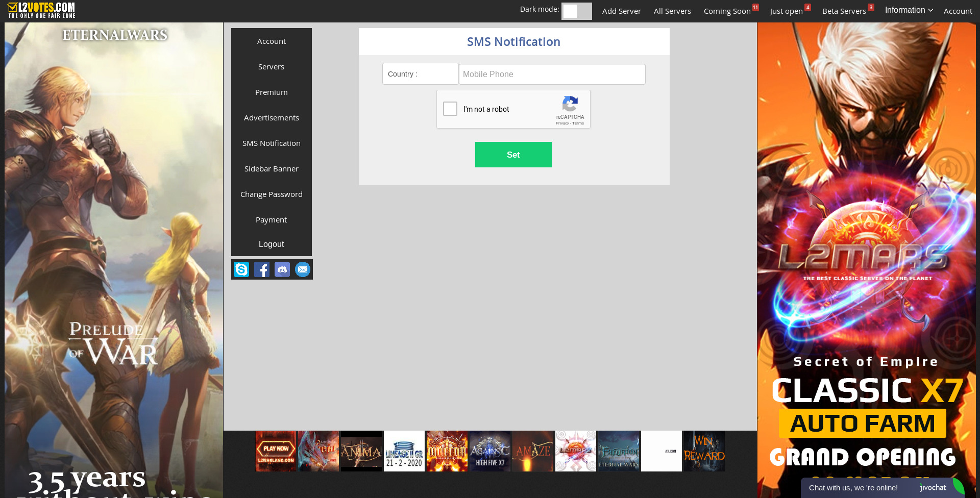
Task: Select SMS Notification in the sidebar
Action: [x=272, y=143]
